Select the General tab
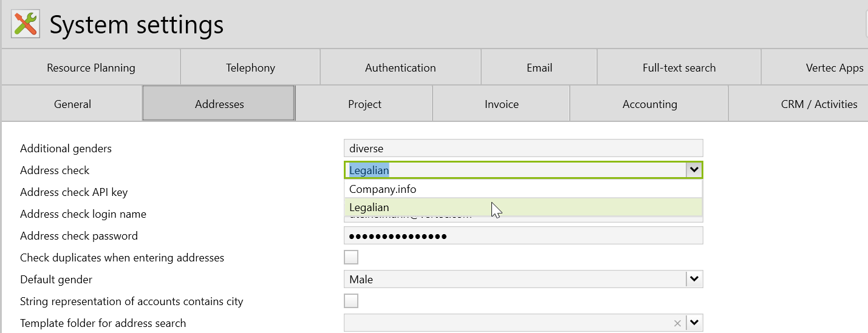The width and height of the screenshot is (868, 333). 72,104
